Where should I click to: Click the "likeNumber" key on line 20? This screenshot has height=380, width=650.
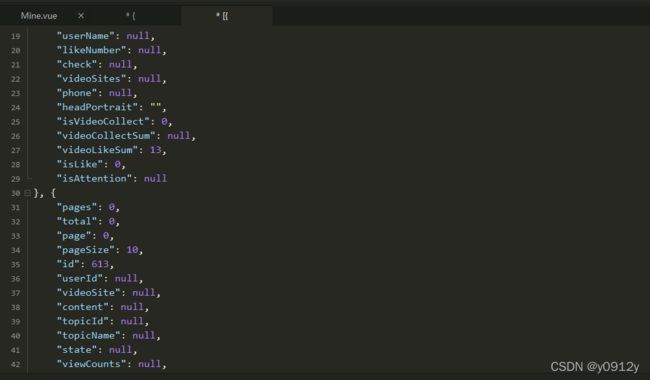(x=91, y=50)
